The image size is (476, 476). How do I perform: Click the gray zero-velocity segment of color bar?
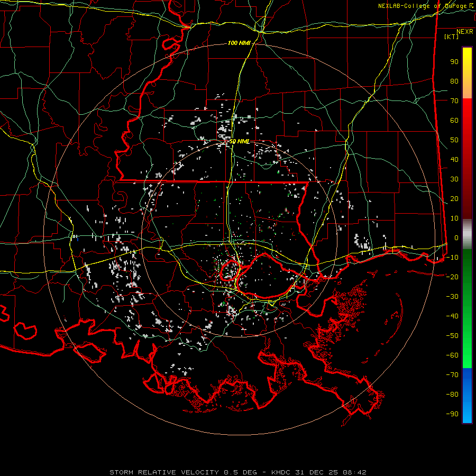(467, 234)
